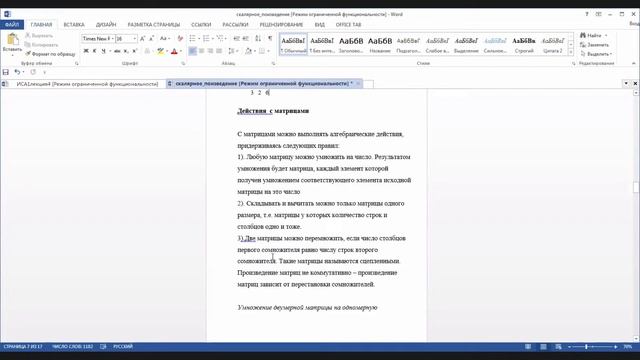The height and width of the screenshot is (360, 640).
Task: Collapse the ribbon with arrow
Action: coord(633,63)
